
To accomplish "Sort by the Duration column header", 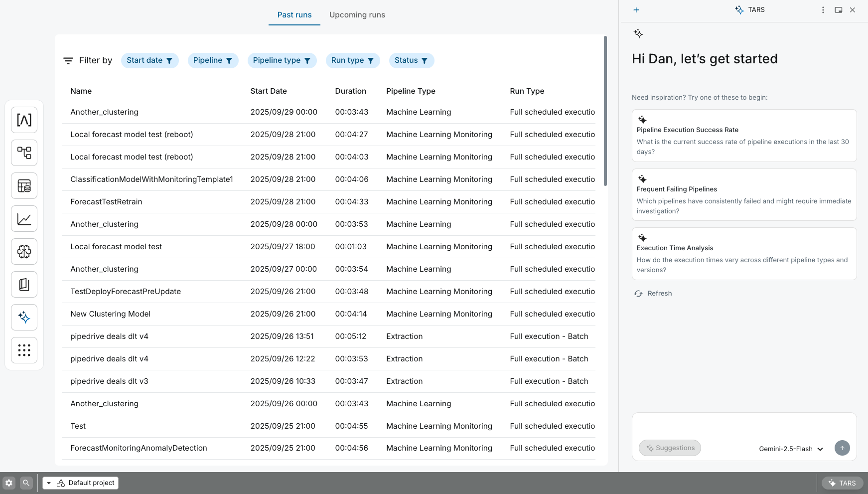I will 350,91.
